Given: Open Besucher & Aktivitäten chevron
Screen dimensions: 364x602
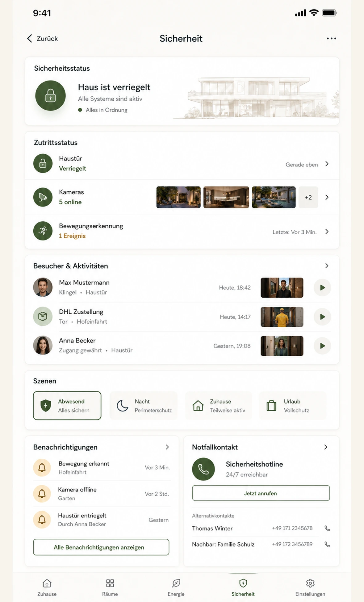Looking at the screenshot, I should click(327, 266).
